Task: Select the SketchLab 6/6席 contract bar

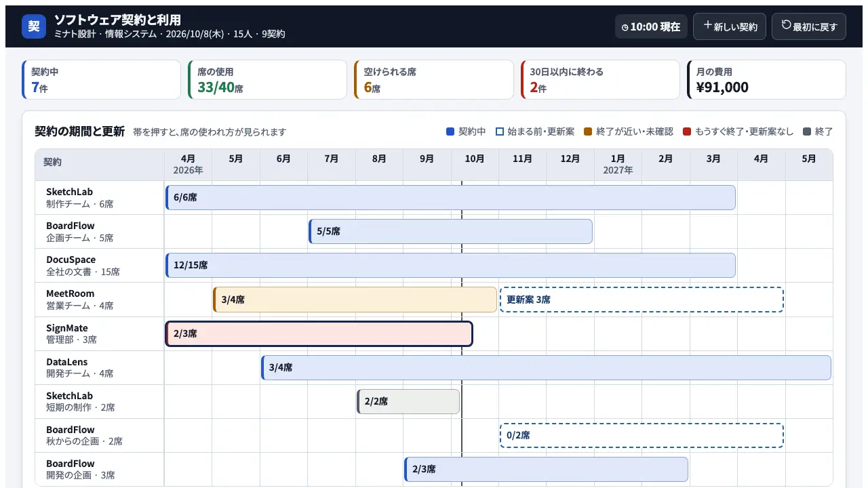Action: [x=450, y=197]
